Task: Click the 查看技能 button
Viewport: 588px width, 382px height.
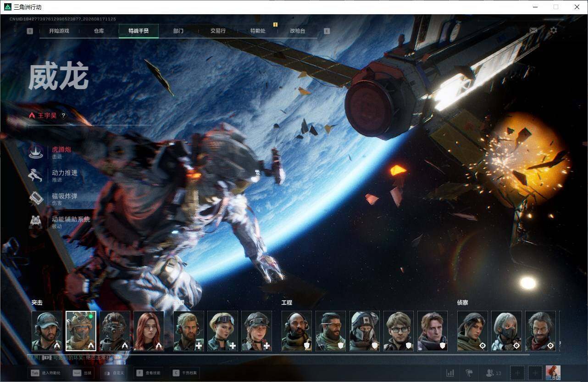Action: click(149, 373)
